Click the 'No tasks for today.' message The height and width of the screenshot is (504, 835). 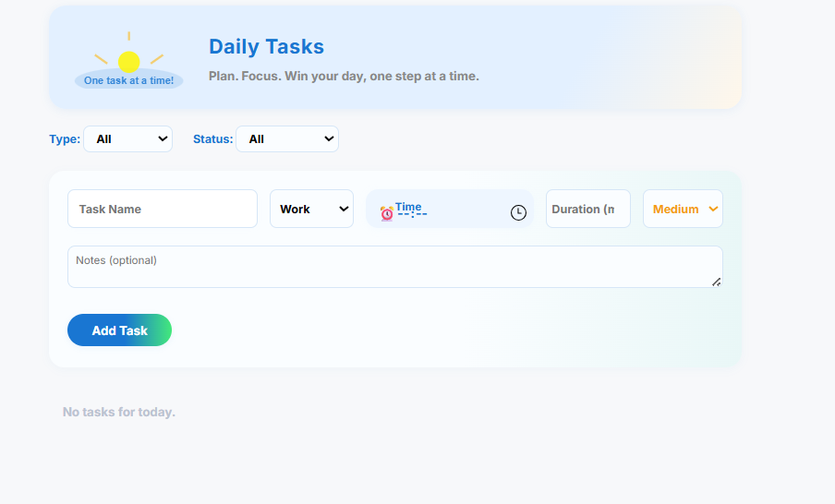pyautogui.click(x=119, y=412)
